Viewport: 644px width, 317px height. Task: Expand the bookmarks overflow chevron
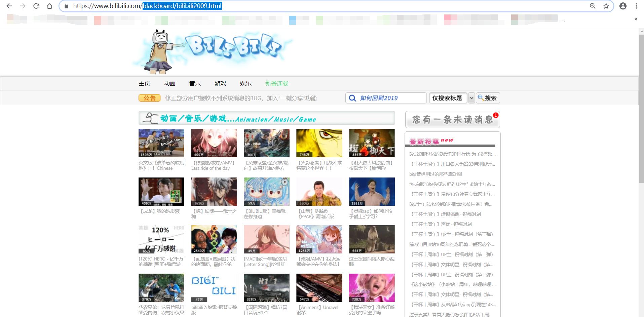pyautogui.click(x=636, y=19)
